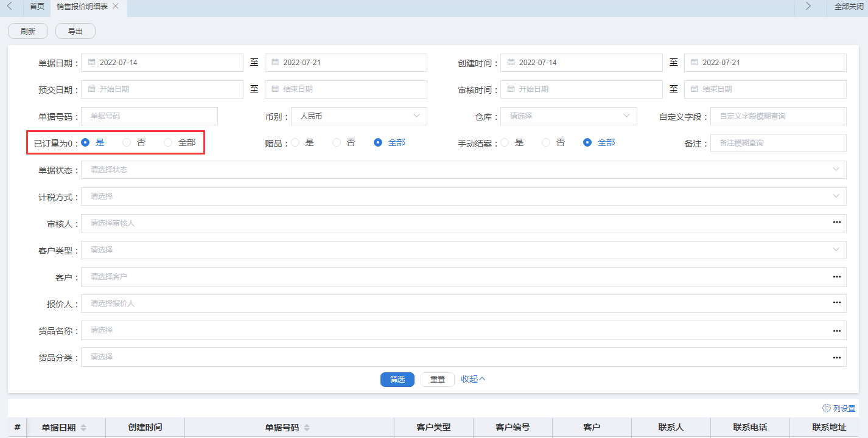
Task: Click the 导出 button
Action: [x=75, y=31]
